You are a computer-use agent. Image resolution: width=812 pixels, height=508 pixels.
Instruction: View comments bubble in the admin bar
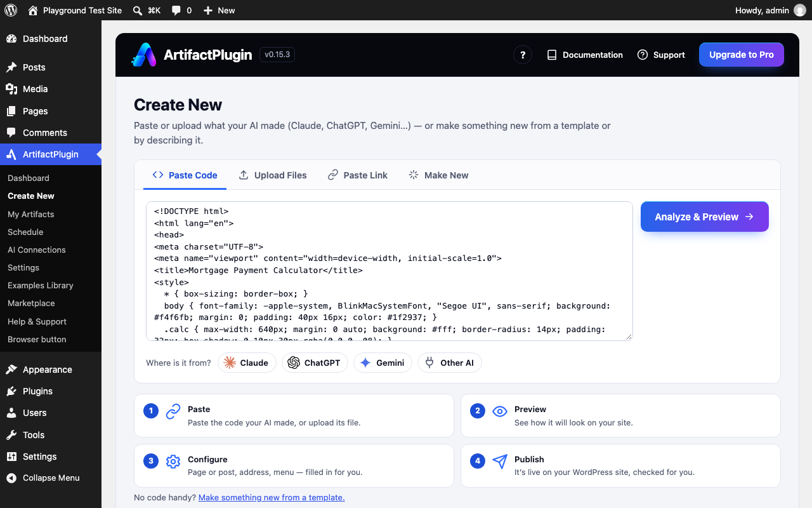pyautogui.click(x=181, y=10)
